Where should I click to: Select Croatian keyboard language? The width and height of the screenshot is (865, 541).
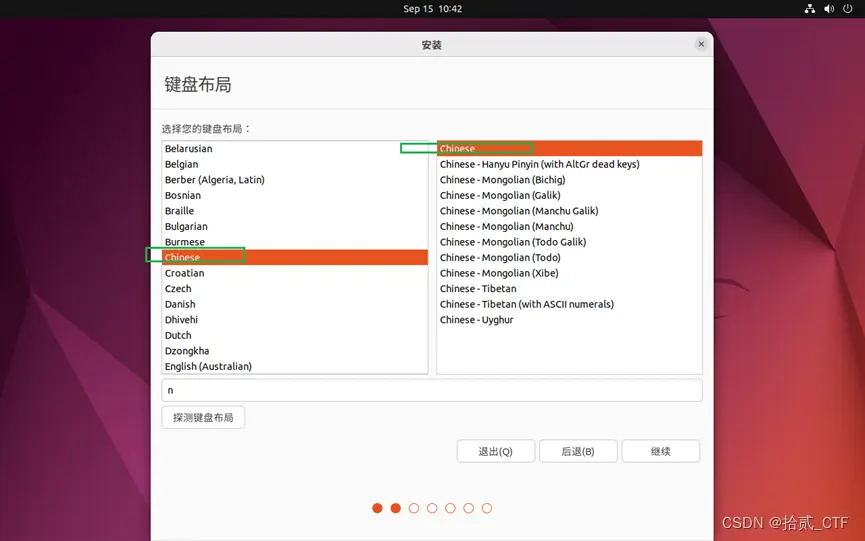tap(295, 273)
